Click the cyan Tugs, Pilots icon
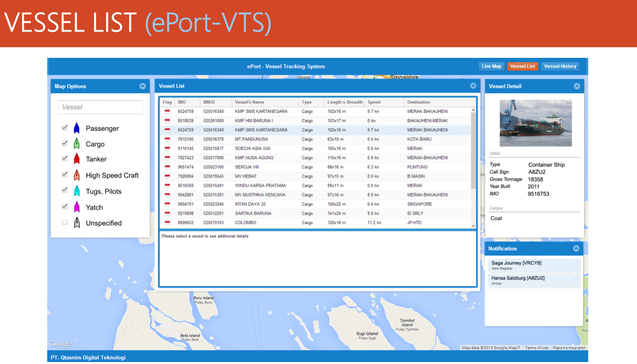This screenshot has width=637, height=364. tap(77, 191)
